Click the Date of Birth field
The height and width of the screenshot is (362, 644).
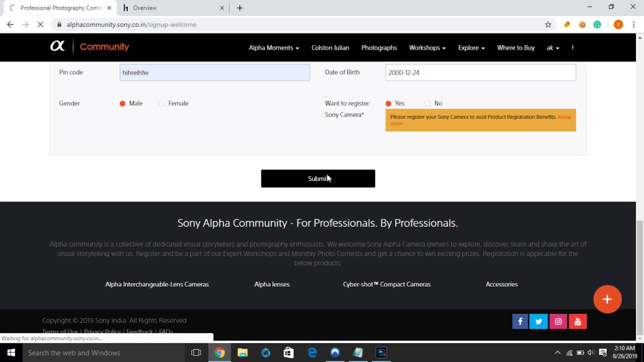tap(480, 72)
